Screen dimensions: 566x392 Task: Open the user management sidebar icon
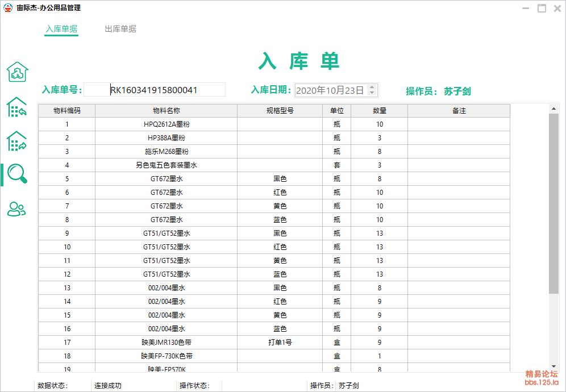point(16,208)
